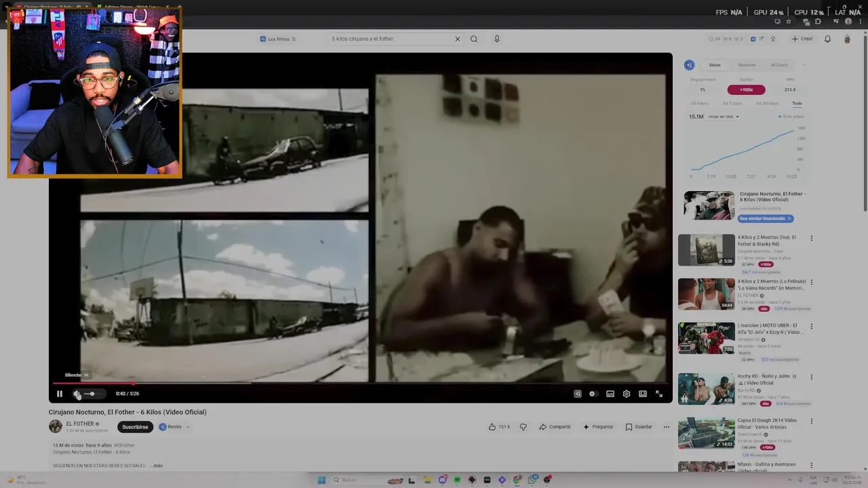Toggle the autoplay switch in the player
Screen dimensions: 868x488
(593, 394)
